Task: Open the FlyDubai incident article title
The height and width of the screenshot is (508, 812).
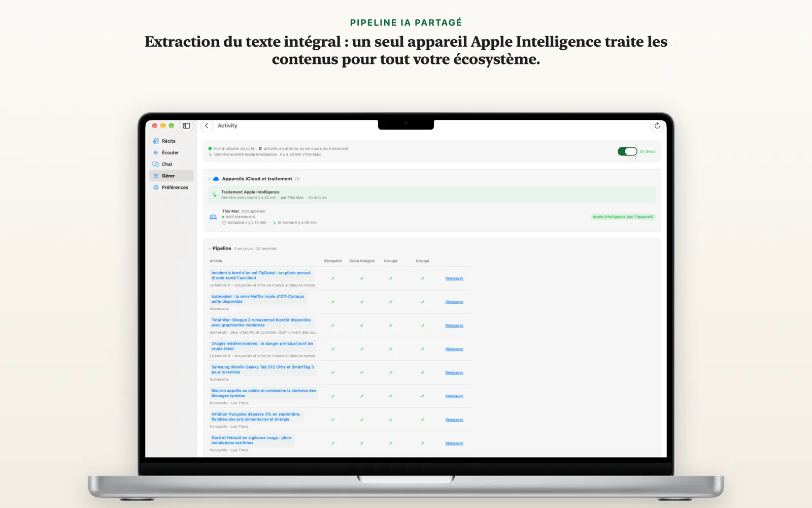Action: (261, 275)
